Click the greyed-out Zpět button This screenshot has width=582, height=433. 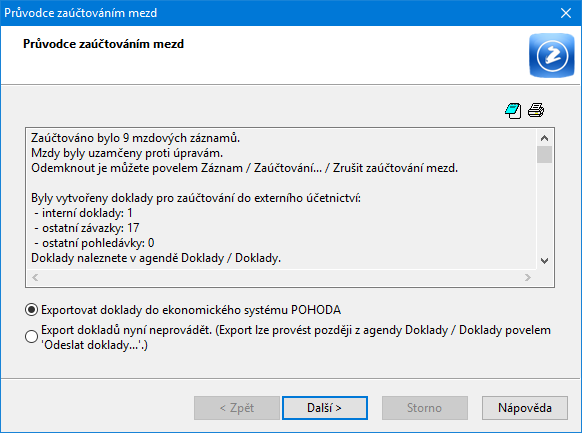tap(237, 408)
